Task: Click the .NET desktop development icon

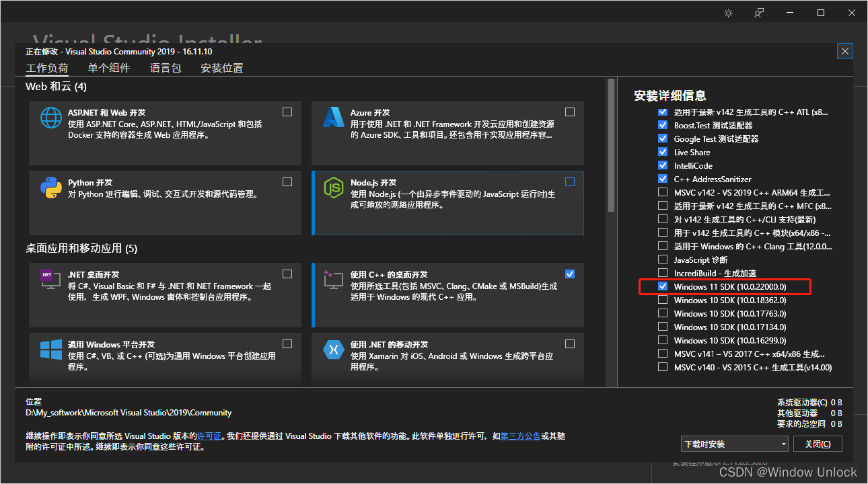Action: point(51,280)
